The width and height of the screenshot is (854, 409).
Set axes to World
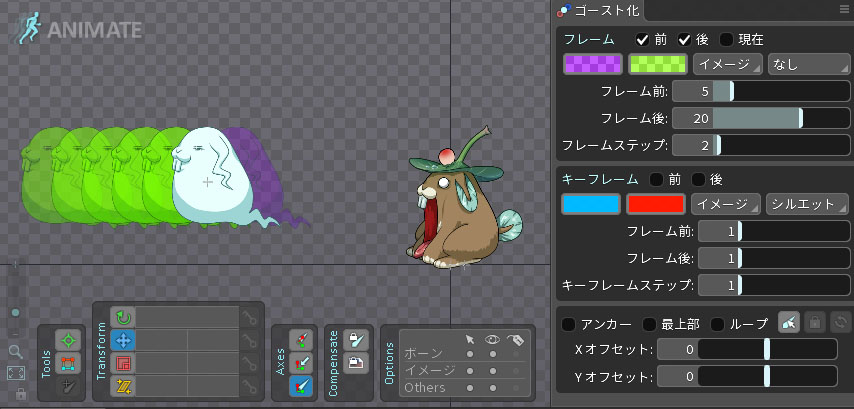pyautogui.click(x=301, y=386)
